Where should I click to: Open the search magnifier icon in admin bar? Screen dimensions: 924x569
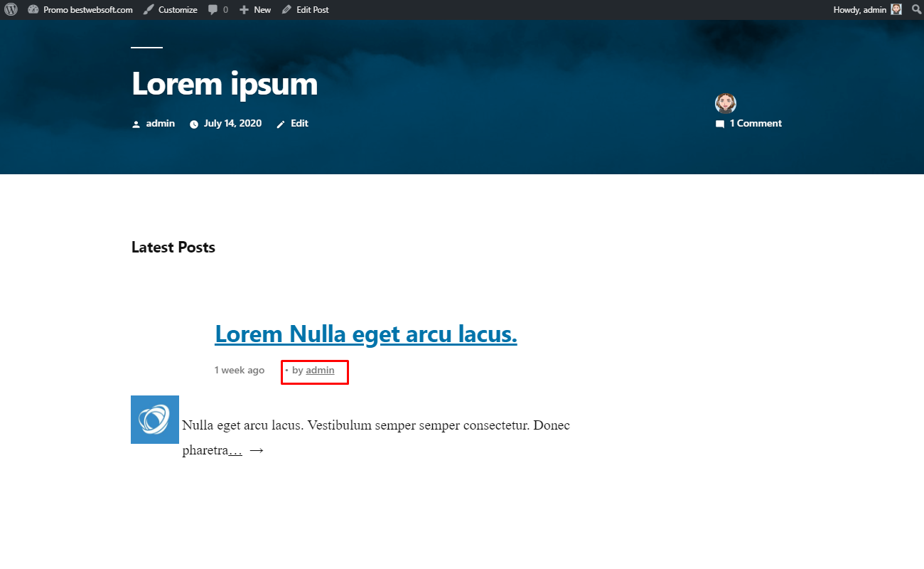916,10
